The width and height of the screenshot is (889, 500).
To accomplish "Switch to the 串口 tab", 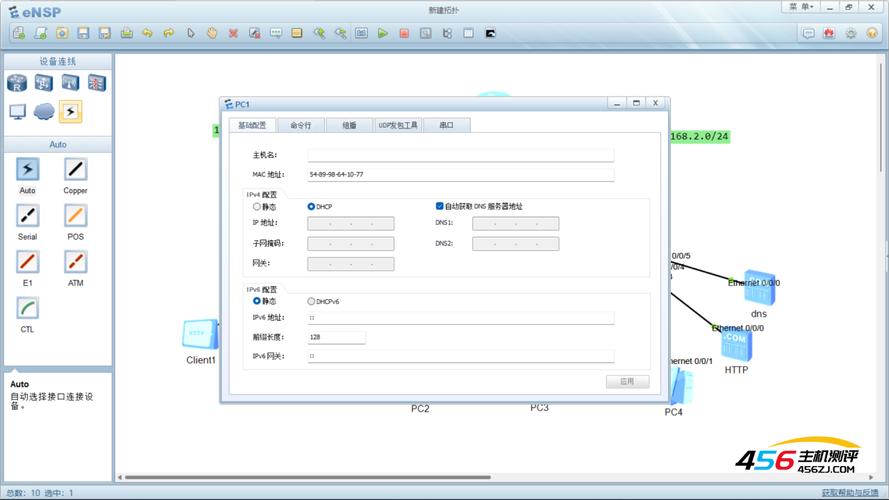I will [x=447, y=125].
